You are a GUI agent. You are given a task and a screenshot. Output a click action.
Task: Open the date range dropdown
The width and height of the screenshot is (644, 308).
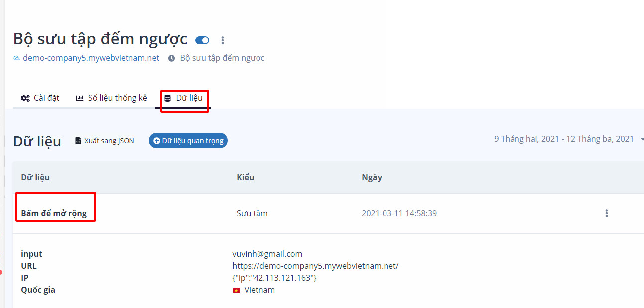click(567, 139)
